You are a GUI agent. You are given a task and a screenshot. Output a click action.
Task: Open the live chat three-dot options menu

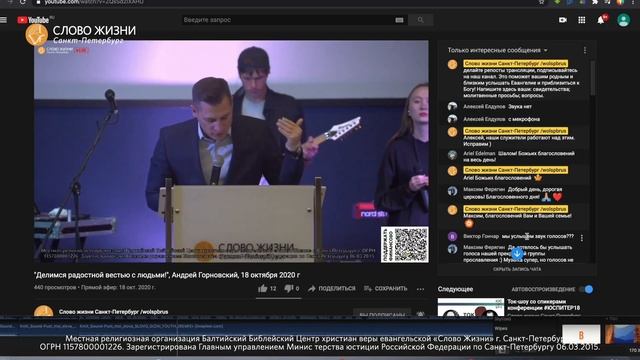(585, 50)
